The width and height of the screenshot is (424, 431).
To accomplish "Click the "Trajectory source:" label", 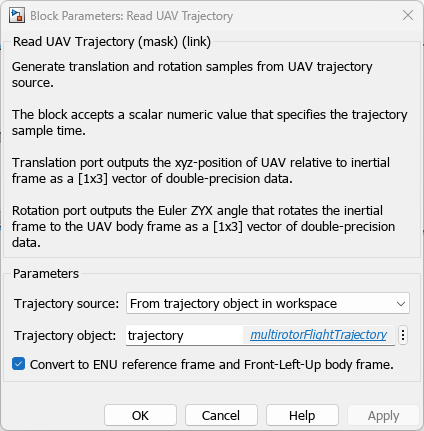I will [x=66, y=304].
